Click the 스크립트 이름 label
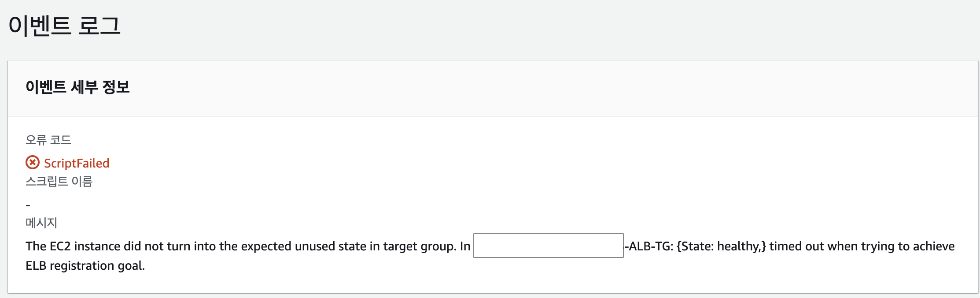The width and height of the screenshot is (980, 298). [59, 181]
